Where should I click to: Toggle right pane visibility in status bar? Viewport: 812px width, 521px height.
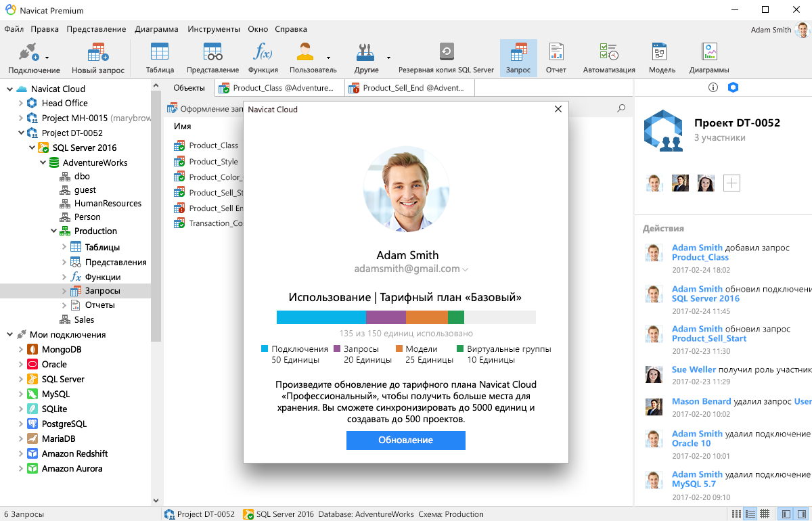click(800, 514)
